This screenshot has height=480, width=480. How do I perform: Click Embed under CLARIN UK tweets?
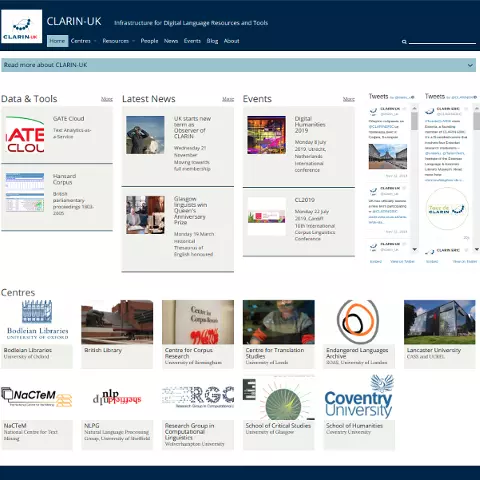pyautogui.click(x=376, y=261)
